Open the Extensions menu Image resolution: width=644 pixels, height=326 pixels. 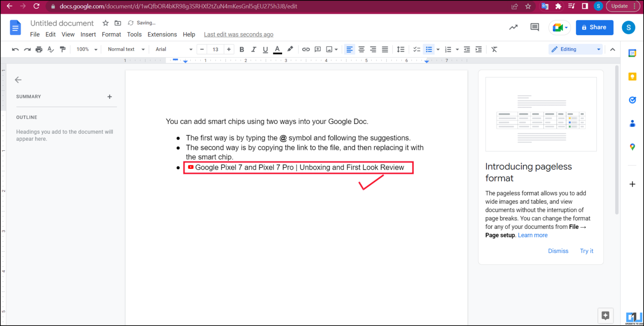(x=162, y=34)
